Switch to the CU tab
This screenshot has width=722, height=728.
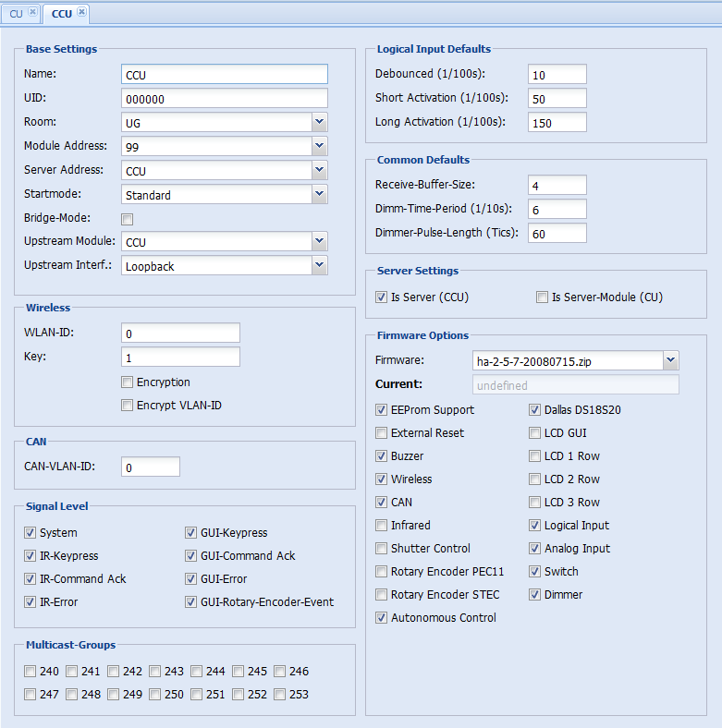(x=17, y=14)
